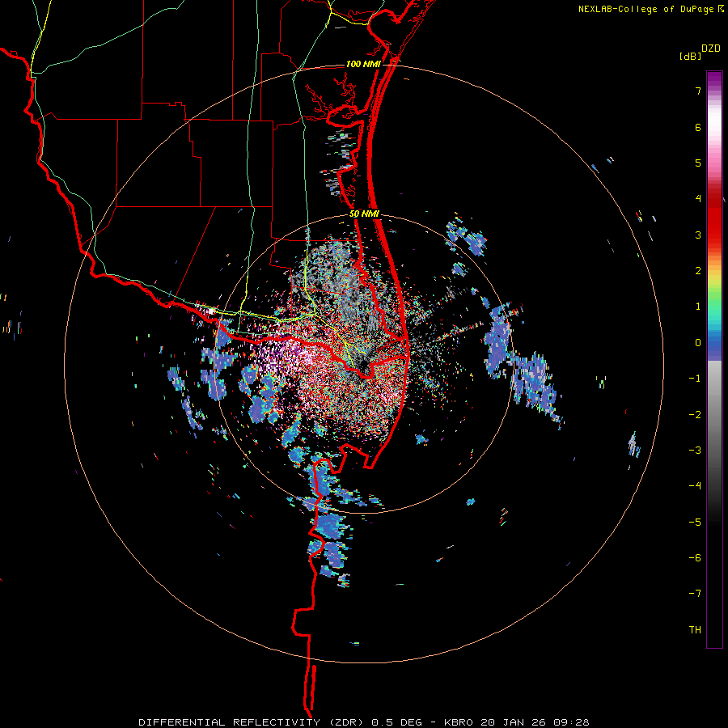Click the -1 value on the color scale

695,379
